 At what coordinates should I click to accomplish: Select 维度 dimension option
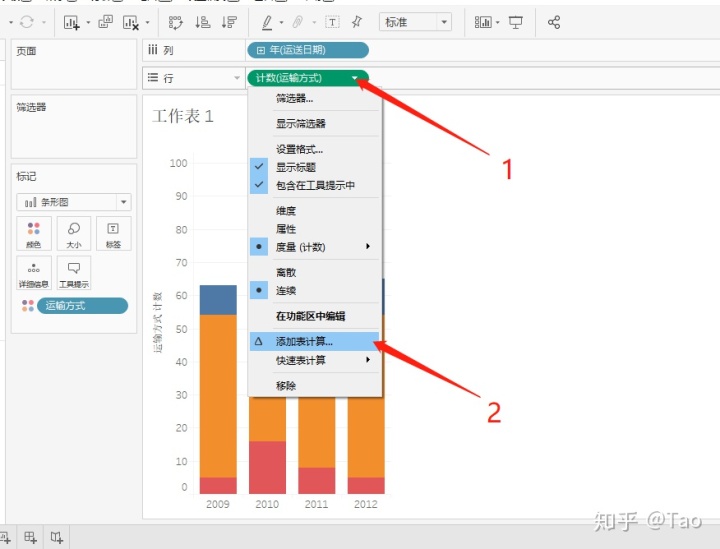[315, 211]
